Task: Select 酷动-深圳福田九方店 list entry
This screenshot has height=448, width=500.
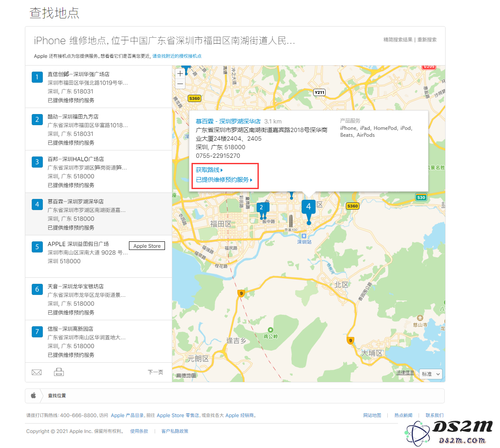Action: click(x=99, y=129)
